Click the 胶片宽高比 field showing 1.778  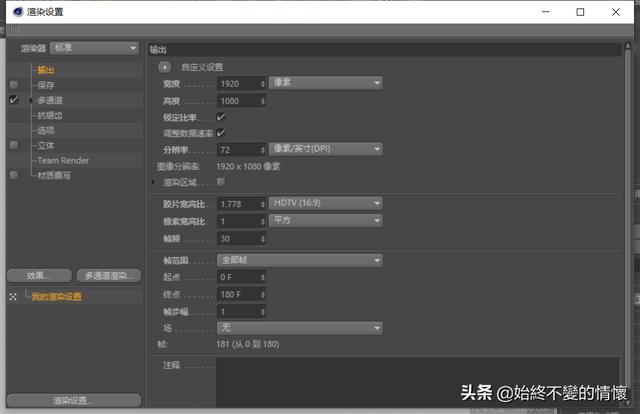tap(242, 204)
